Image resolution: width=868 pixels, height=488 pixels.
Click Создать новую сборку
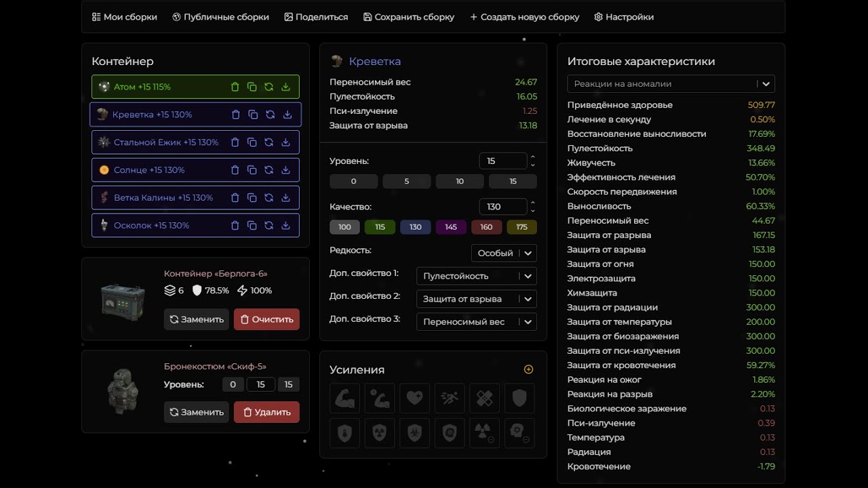point(524,17)
